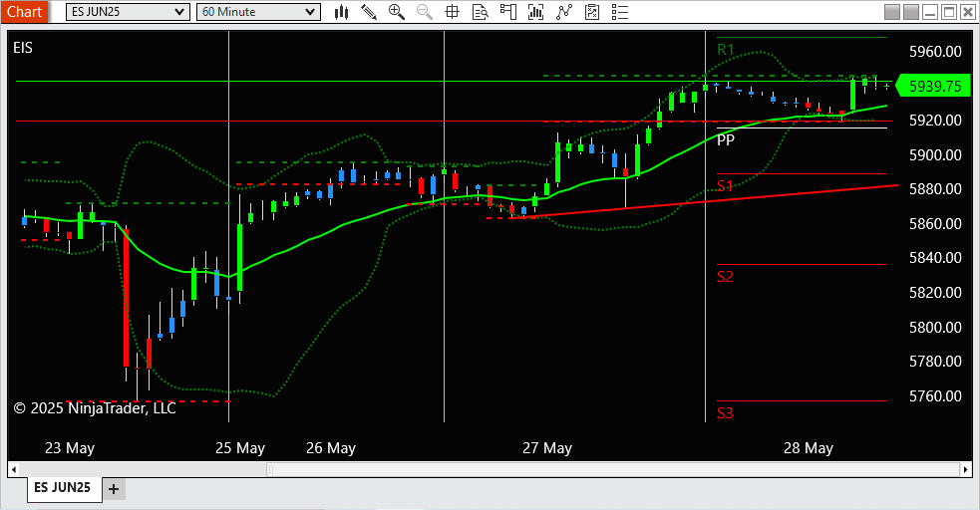Click the horizontal scrollbar left arrow
The image size is (980, 510).
[13, 469]
